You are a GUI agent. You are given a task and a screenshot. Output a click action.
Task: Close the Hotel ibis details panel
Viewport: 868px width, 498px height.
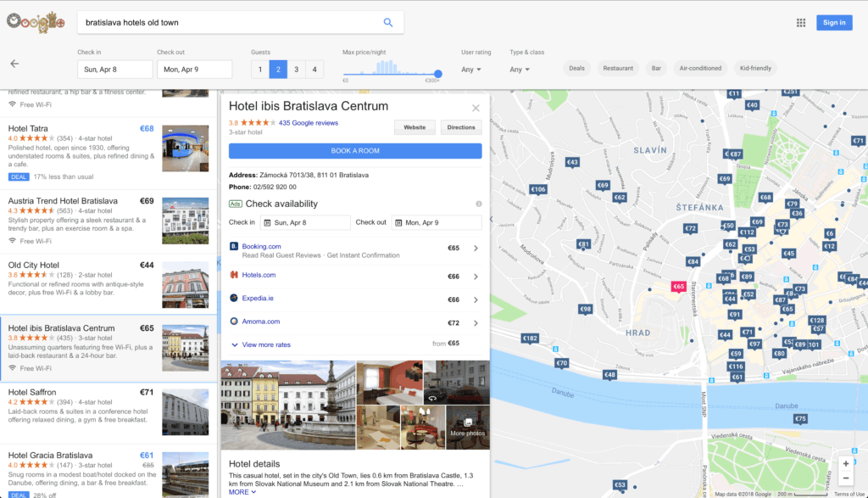point(476,108)
